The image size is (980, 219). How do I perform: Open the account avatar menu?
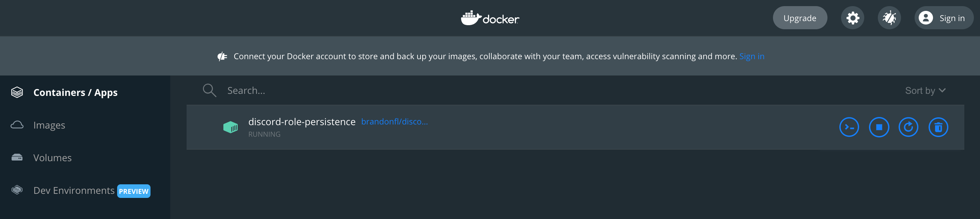926,17
